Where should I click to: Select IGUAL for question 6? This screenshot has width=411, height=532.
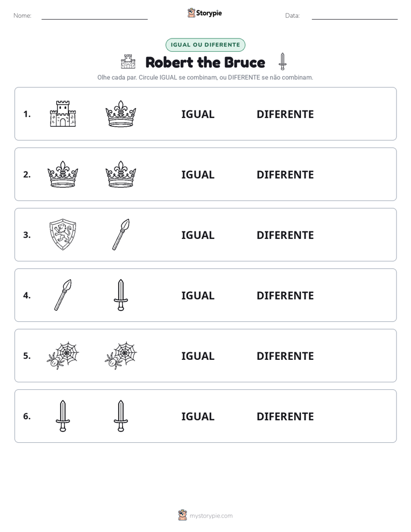[x=197, y=416]
